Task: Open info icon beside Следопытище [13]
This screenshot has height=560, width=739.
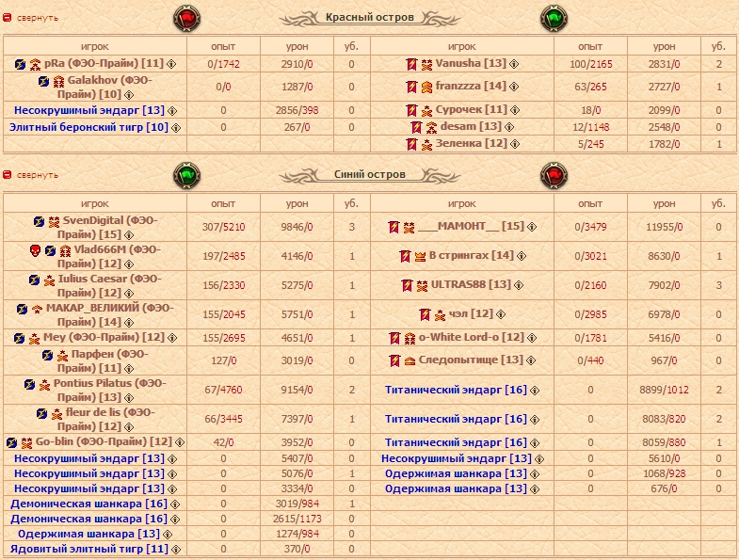Action: 531,361
